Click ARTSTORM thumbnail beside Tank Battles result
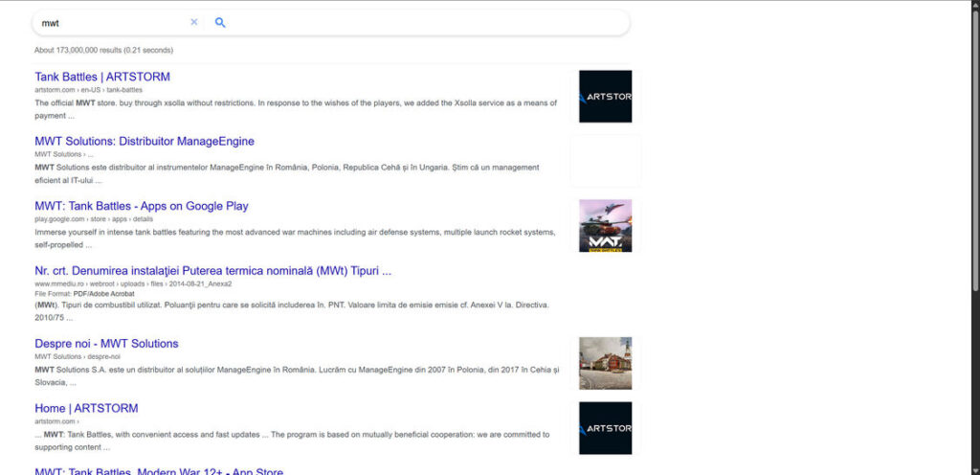This screenshot has height=475, width=980. click(605, 97)
